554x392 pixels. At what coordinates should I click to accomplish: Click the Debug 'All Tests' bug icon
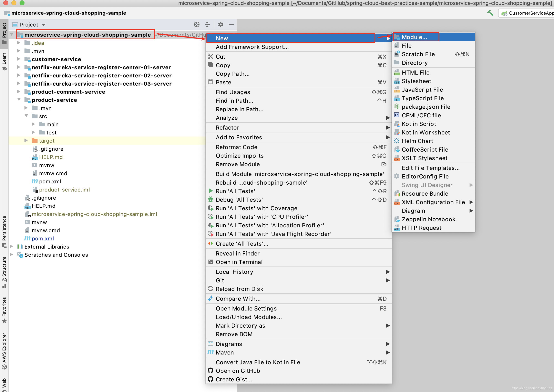[x=211, y=199]
